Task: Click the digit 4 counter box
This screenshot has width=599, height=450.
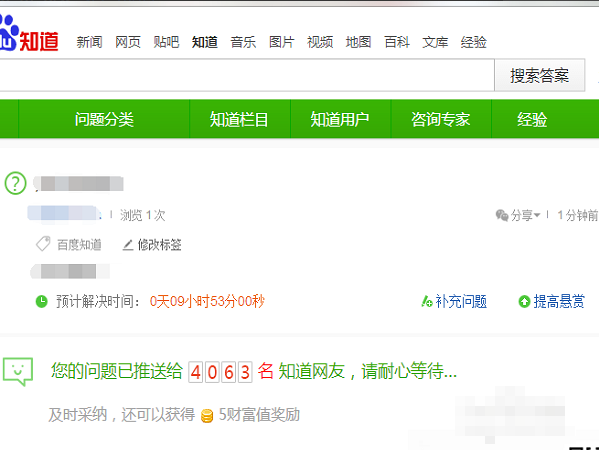Action: pyautogui.click(x=196, y=372)
